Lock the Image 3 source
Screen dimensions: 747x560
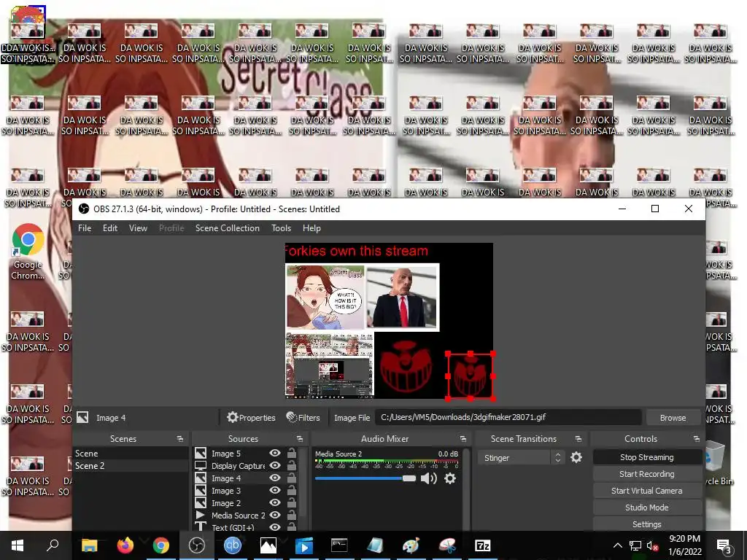[x=292, y=490]
